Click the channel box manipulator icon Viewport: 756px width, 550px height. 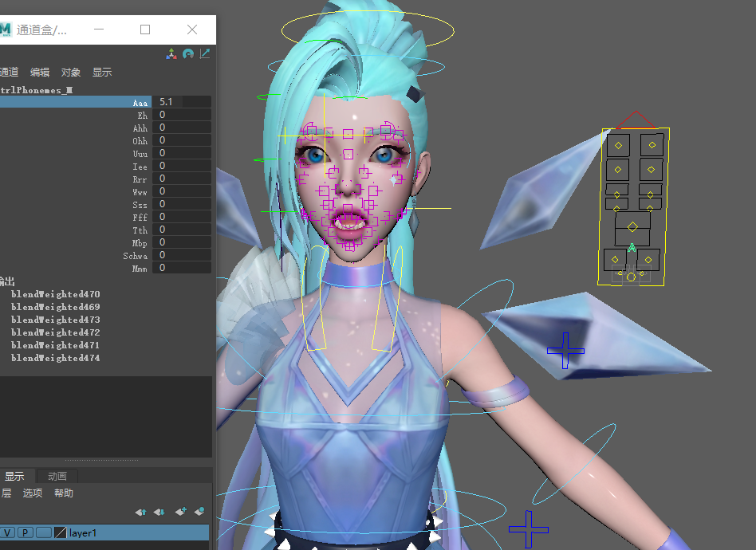pyautogui.click(x=171, y=54)
